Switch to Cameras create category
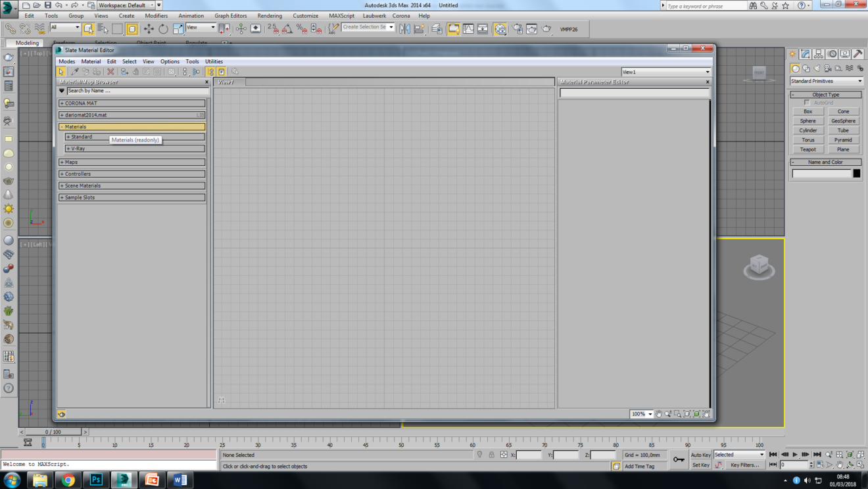This screenshot has width=868, height=489. (828, 68)
